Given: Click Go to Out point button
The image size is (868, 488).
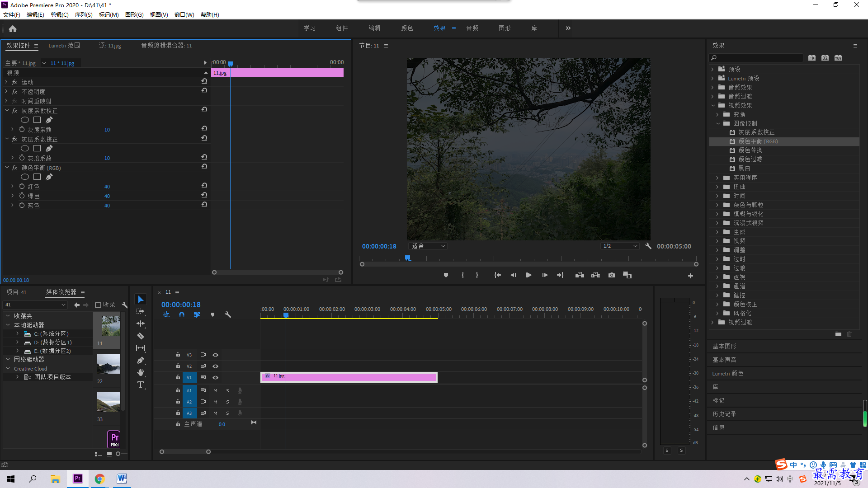Looking at the screenshot, I should pos(560,275).
